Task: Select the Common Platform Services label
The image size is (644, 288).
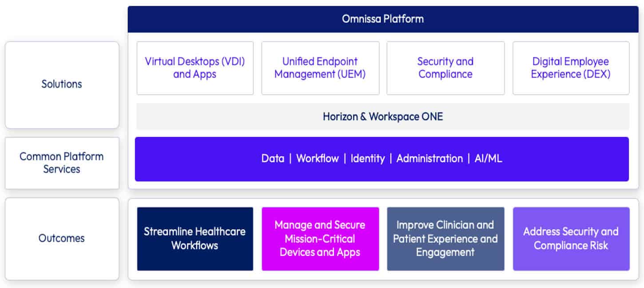Action: coord(62,163)
